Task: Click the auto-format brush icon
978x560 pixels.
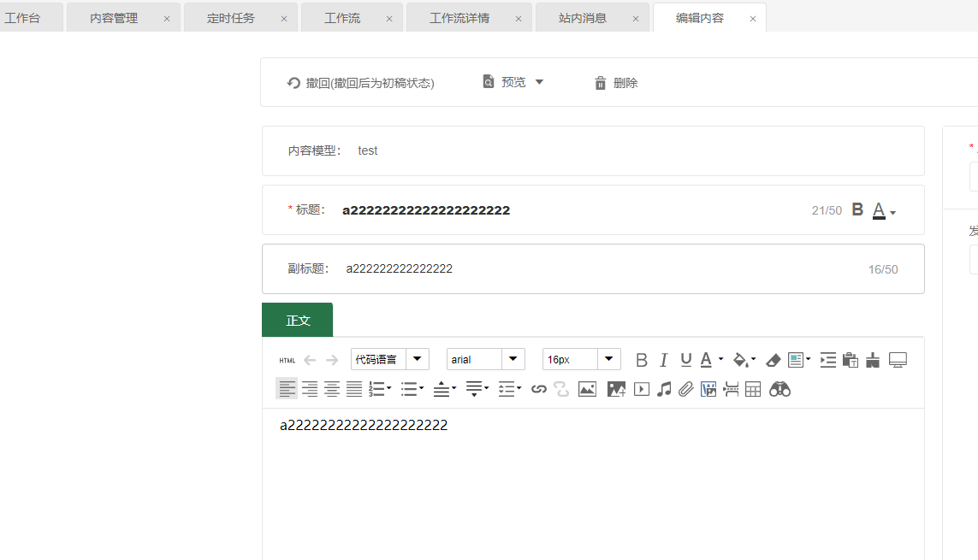Action: 873,360
